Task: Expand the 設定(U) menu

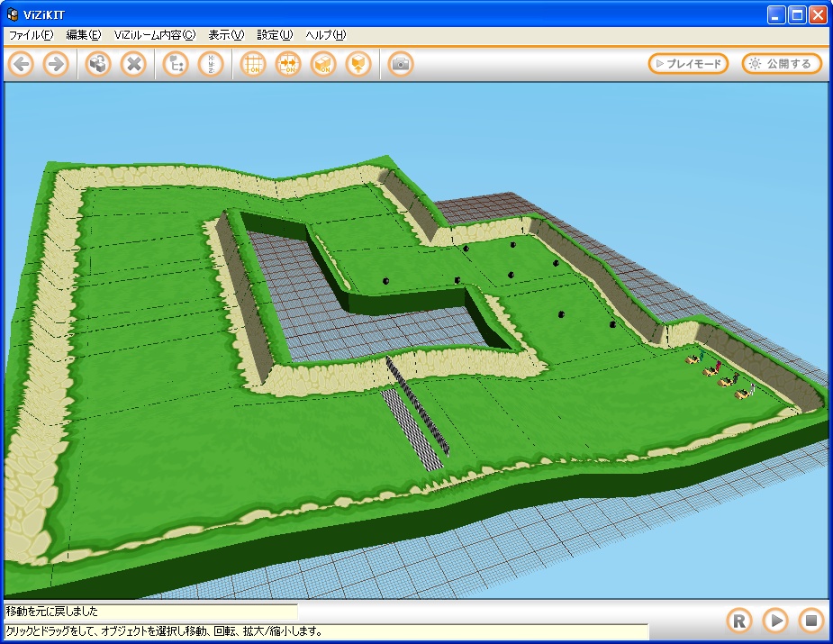Action: [275, 35]
